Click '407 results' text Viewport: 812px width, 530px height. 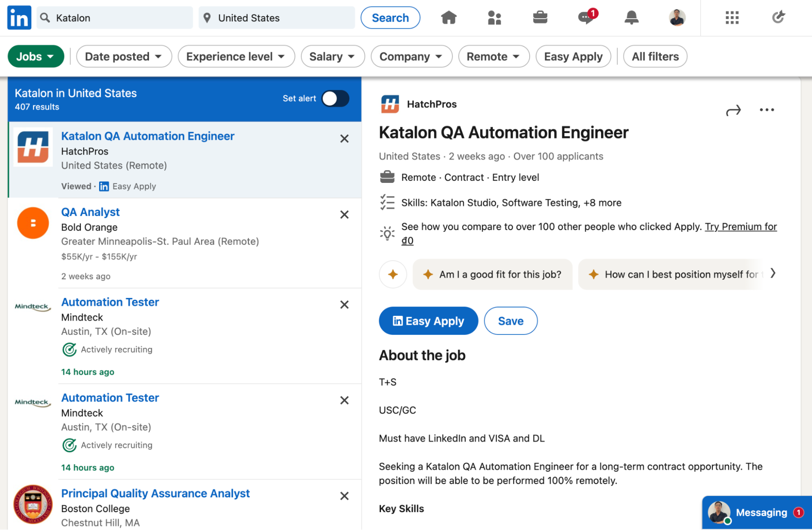click(37, 107)
